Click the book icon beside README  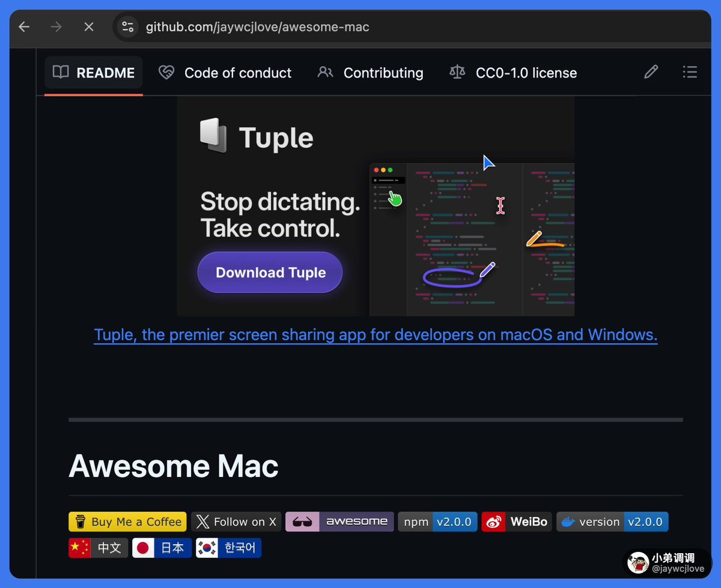point(61,73)
